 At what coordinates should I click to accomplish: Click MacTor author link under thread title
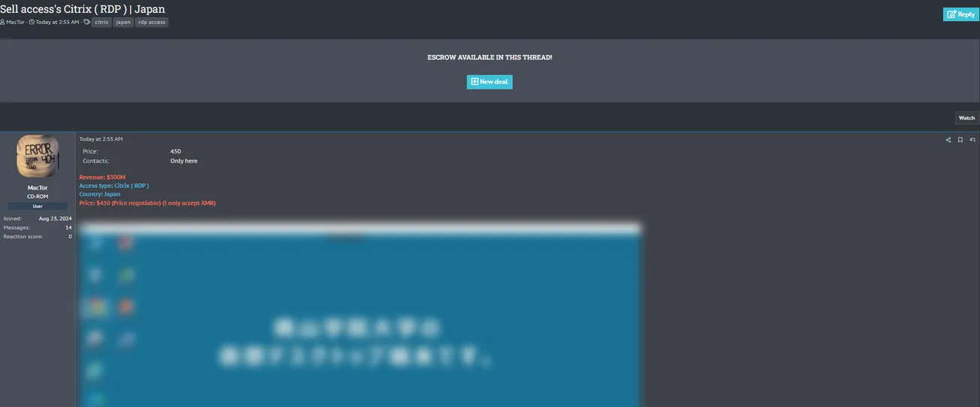[16, 23]
